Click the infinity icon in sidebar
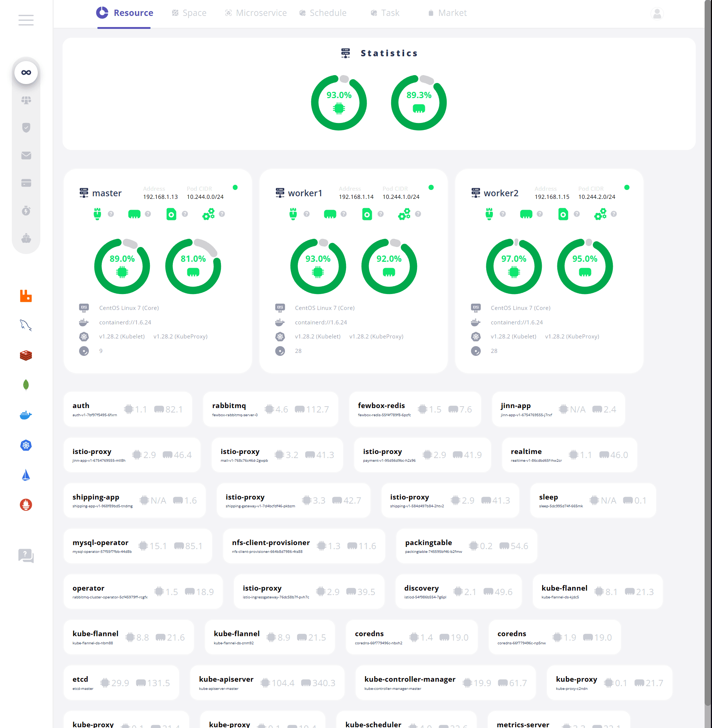Screen dimensions: 712x728 (26, 73)
